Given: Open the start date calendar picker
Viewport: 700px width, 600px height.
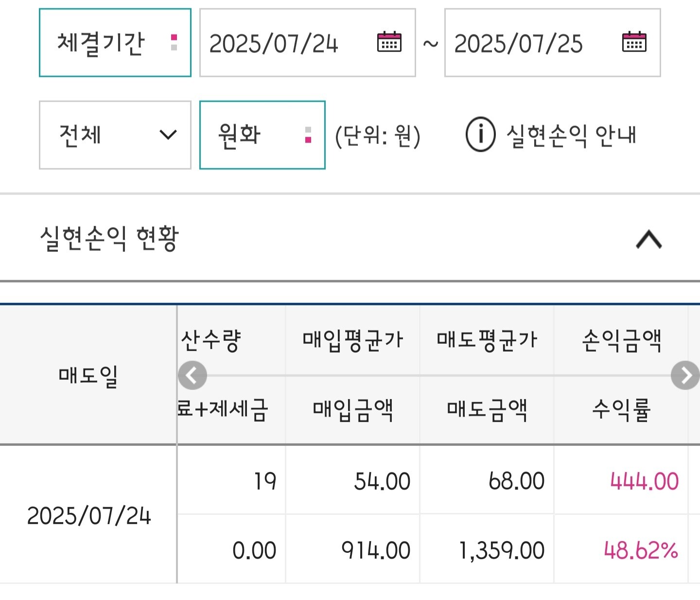Looking at the screenshot, I should point(389,42).
